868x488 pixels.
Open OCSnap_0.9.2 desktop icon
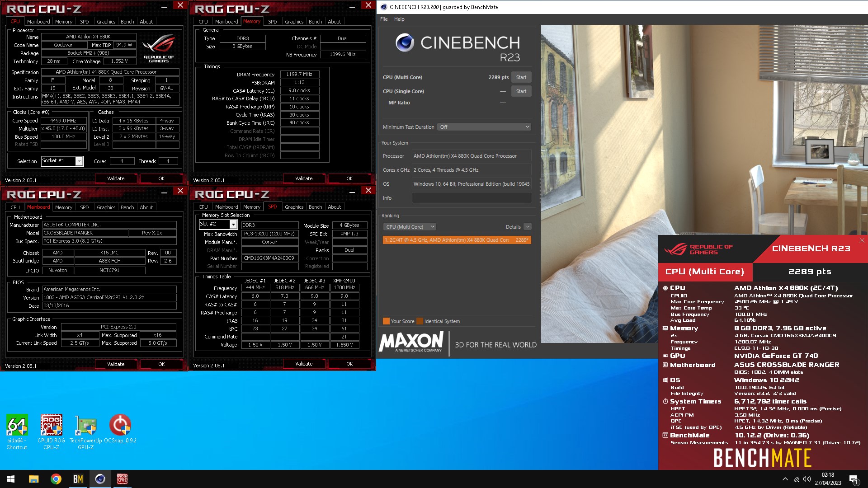[x=120, y=429]
